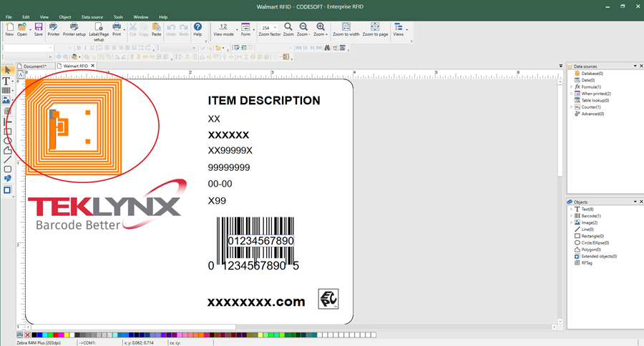Click the xxxxxxxx.com text on the label
Screen dimensions: 644x346
pyautogui.click(x=256, y=302)
